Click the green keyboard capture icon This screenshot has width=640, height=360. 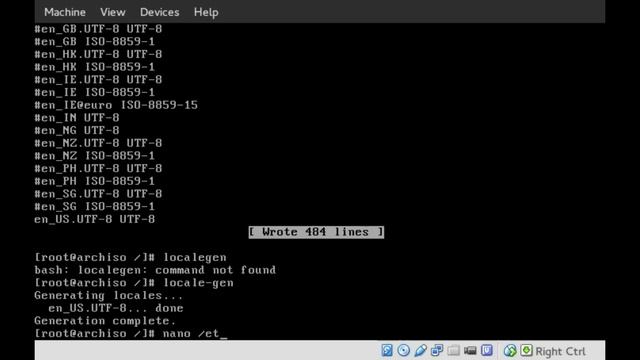click(527, 350)
